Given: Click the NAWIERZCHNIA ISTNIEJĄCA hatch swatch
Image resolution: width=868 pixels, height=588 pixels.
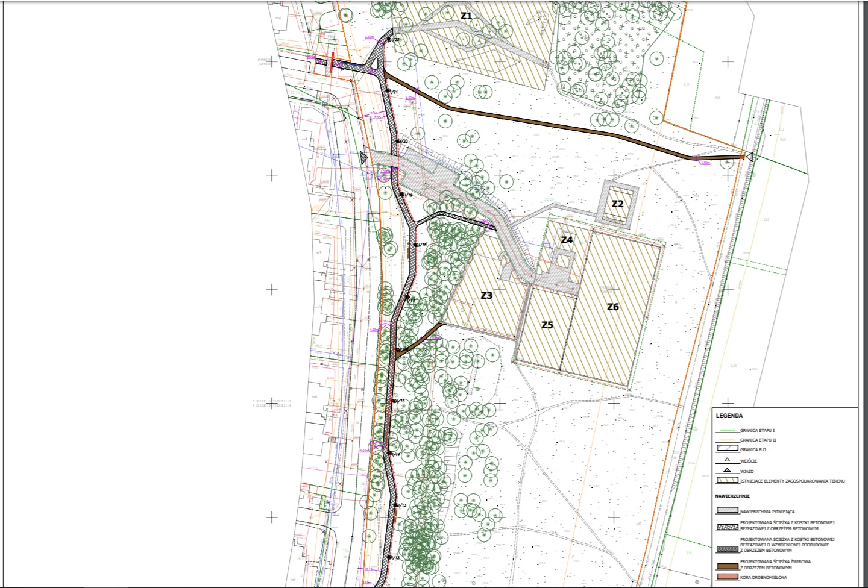Looking at the screenshot, I should click(727, 510).
